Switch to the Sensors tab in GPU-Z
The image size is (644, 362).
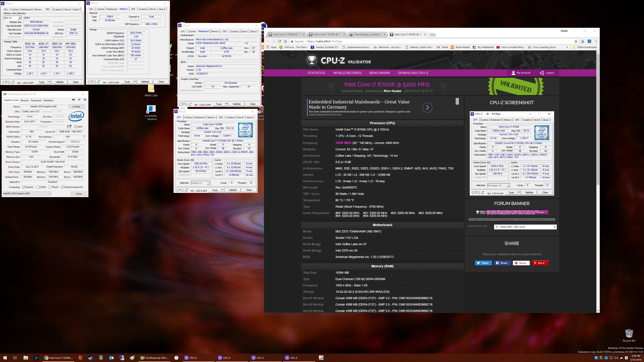24,100
